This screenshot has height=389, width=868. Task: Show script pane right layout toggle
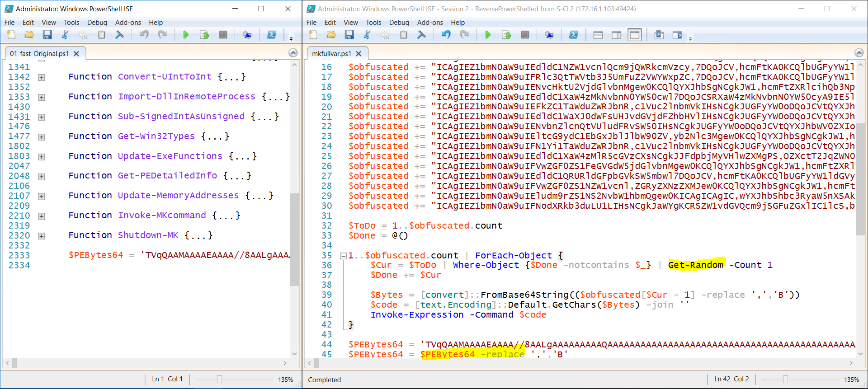click(616, 35)
